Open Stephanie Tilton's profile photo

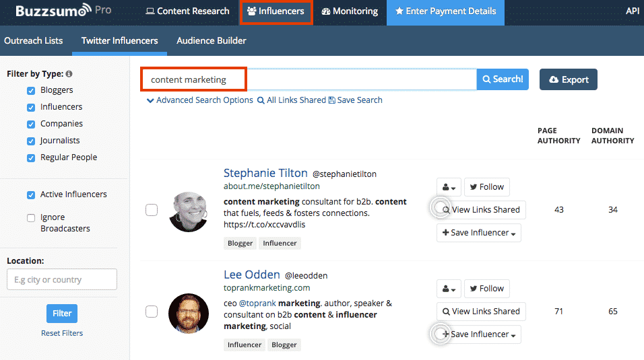189,211
